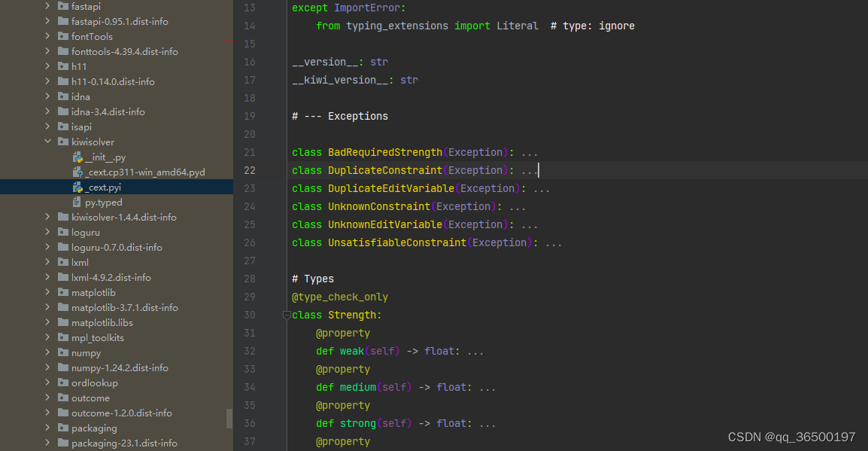Expand the numpy folder chevron
Image resolution: width=868 pixels, height=451 pixels.
click(47, 353)
